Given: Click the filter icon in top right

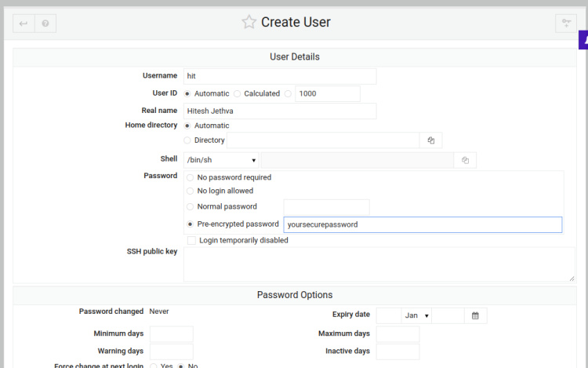Looking at the screenshot, I should [564, 24].
